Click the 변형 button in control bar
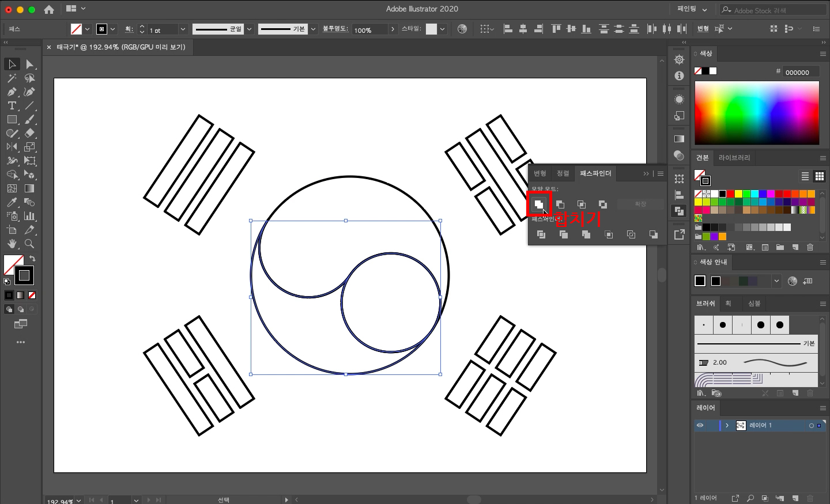This screenshot has width=830, height=504. [x=703, y=29]
